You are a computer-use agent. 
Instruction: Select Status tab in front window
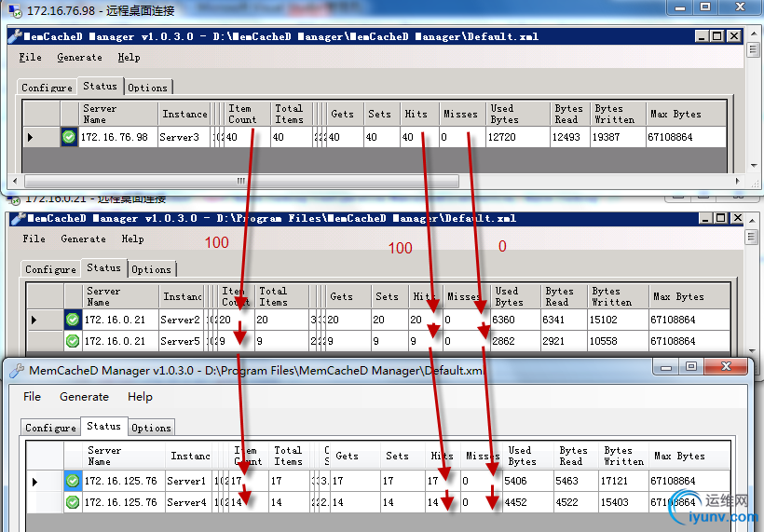(x=103, y=427)
